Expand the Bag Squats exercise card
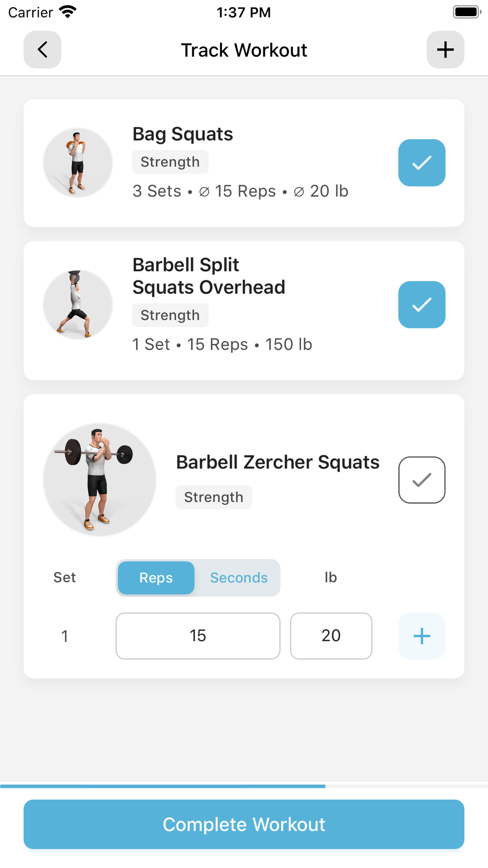 [244, 163]
